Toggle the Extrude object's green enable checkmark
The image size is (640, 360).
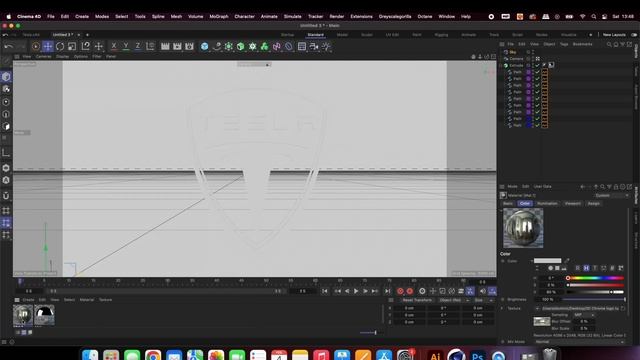coord(538,65)
